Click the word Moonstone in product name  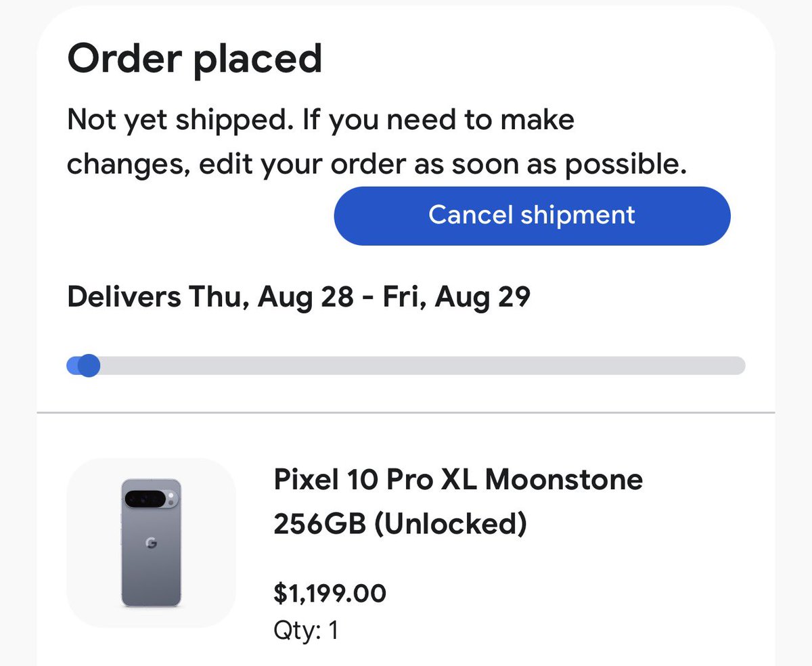coord(564,480)
